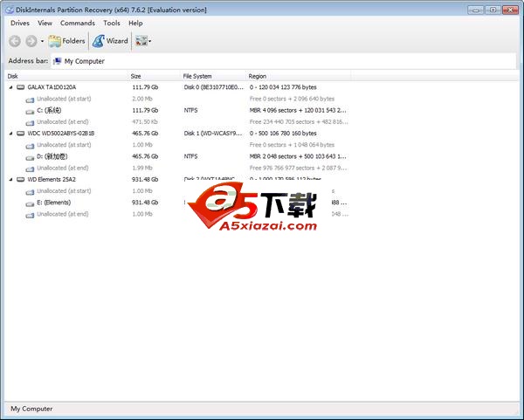This screenshot has height=420, width=524.
Task: Select the WDC WD5002ABYS-02B1B row
Action: click(178, 134)
